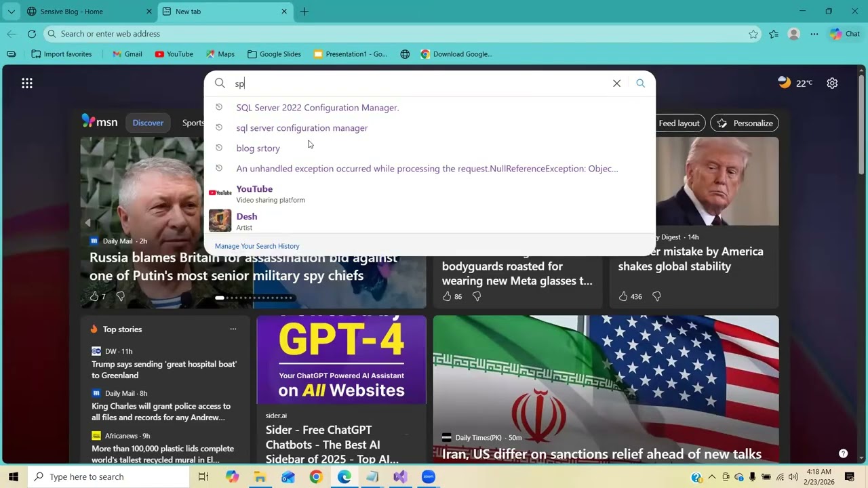The width and height of the screenshot is (868, 488).
Task: Submit search with blue magnifier icon
Action: click(x=640, y=83)
